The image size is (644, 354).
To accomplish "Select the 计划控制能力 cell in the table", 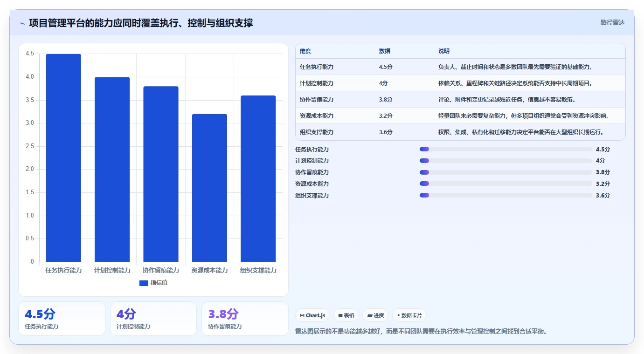I will [x=317, y=83].
